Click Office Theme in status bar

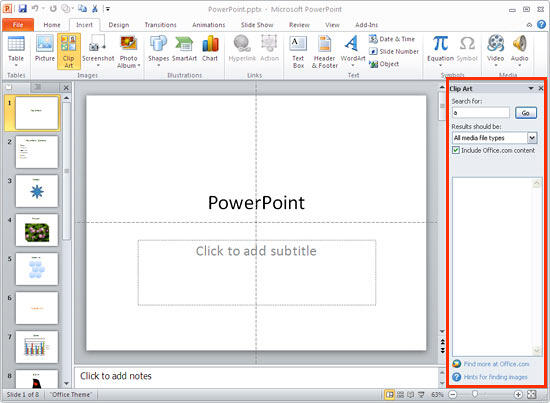coord(71,395)
